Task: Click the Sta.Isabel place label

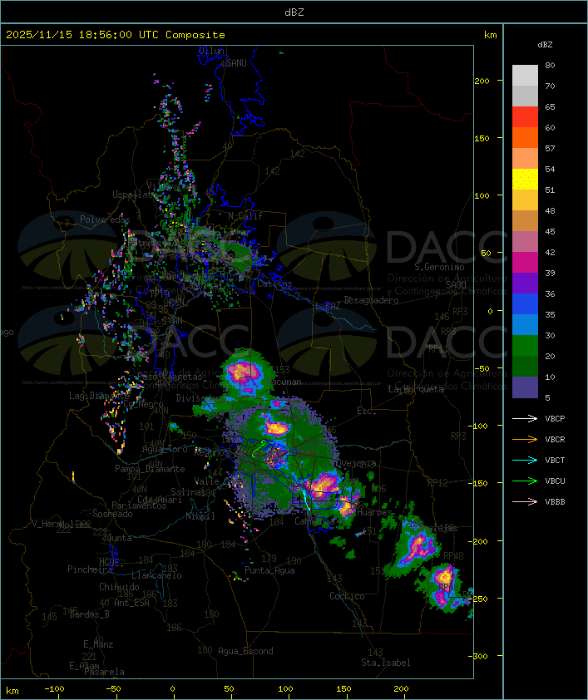Action: tap(385, 663)
